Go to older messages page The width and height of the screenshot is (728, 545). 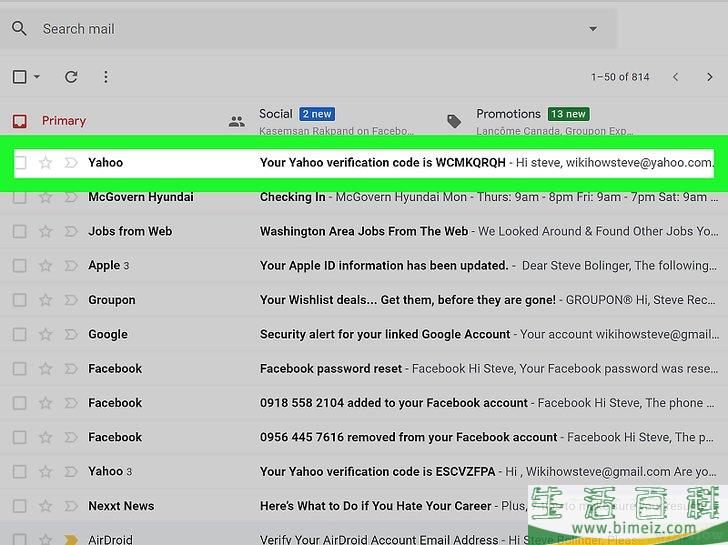pyautogui.click(x=709, y=77)
